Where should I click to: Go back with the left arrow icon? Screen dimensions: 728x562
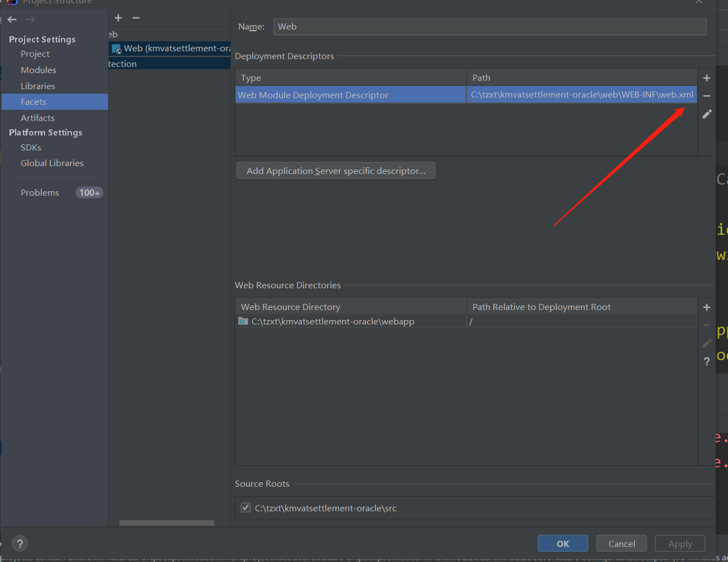click(12, 20)
